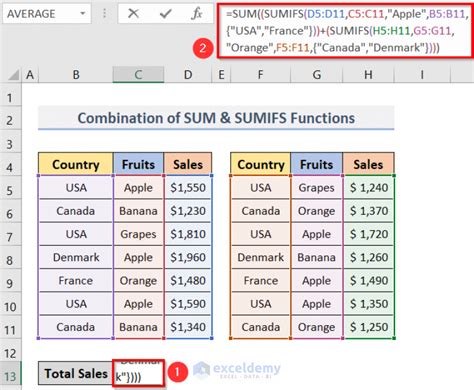The image size is (474, 390).
Task: Select column B header
Action: coord(76,75)
